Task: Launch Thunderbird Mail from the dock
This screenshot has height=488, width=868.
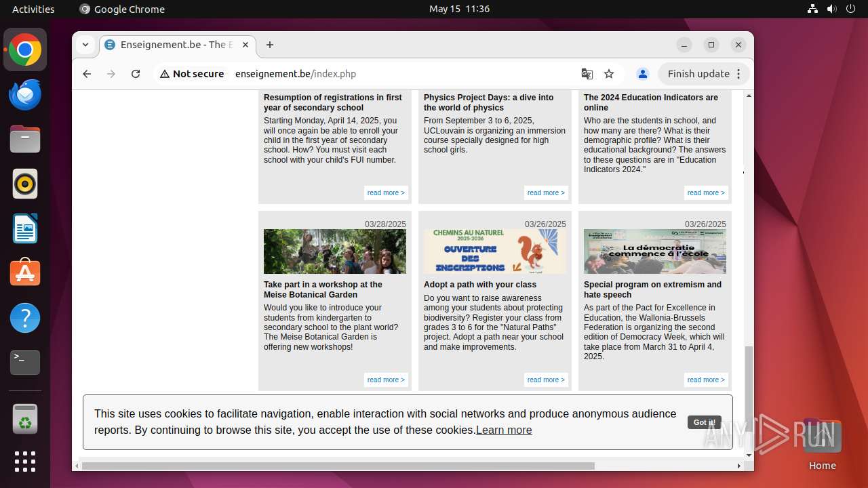Action: [25, 94]
